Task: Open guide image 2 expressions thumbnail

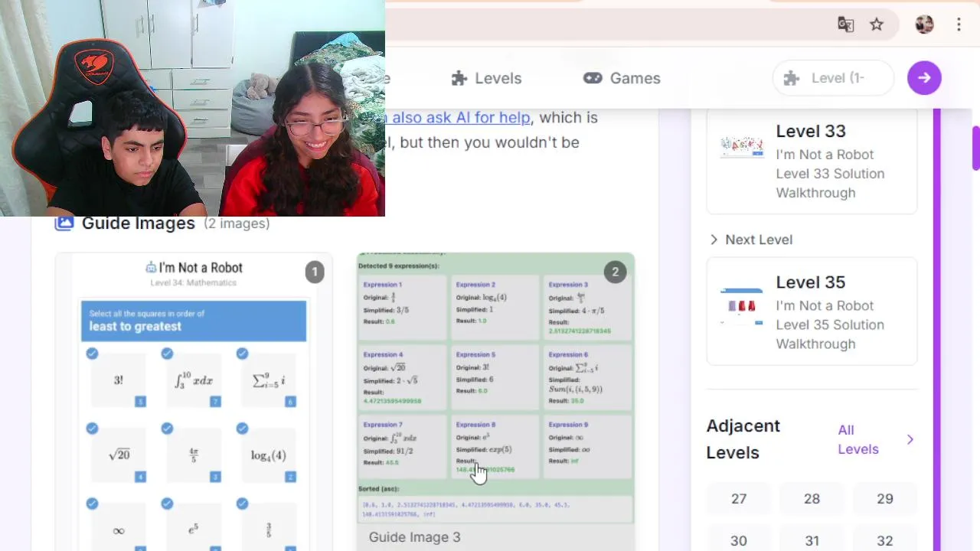Action: 496,388
